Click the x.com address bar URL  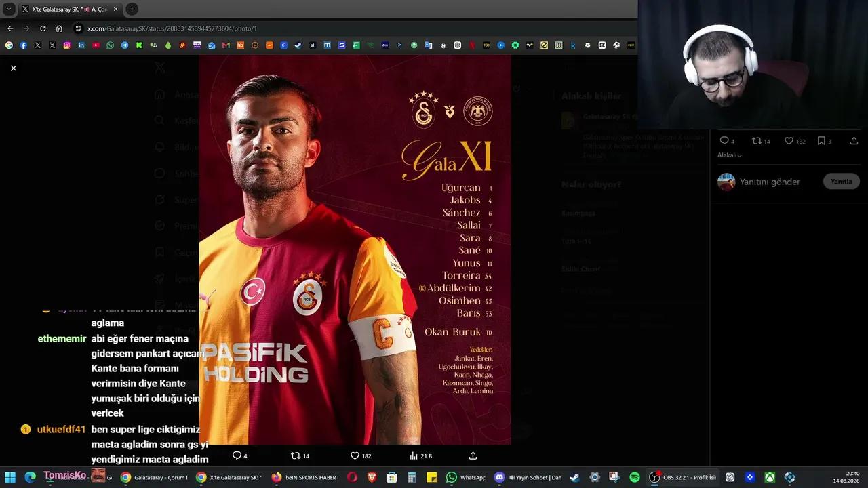[x=172, y=28]
